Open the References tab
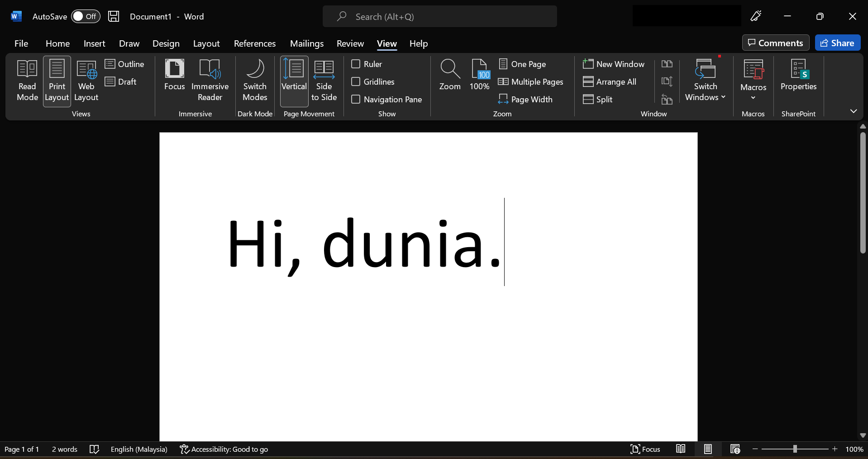Image resolution: width=868 pixels, height=459 pixels. click(254, 43)
